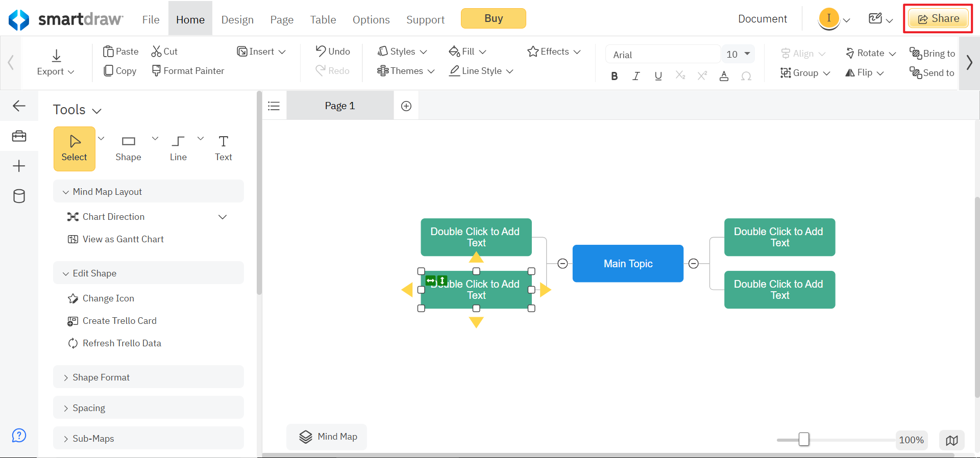Open the Insert dropdown
The image size is (980, 458).
pos(261,52)
